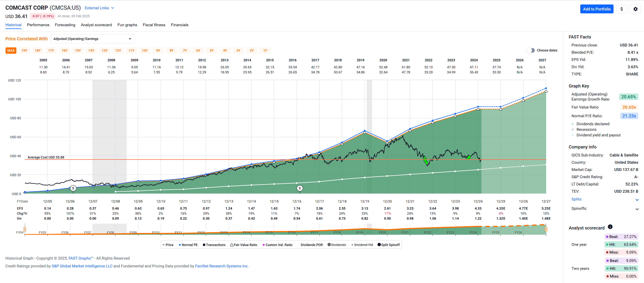Screen dimensions: 644x283
Task: Click the Market Cap USD 137.67 B value
Action: point(626,170)
